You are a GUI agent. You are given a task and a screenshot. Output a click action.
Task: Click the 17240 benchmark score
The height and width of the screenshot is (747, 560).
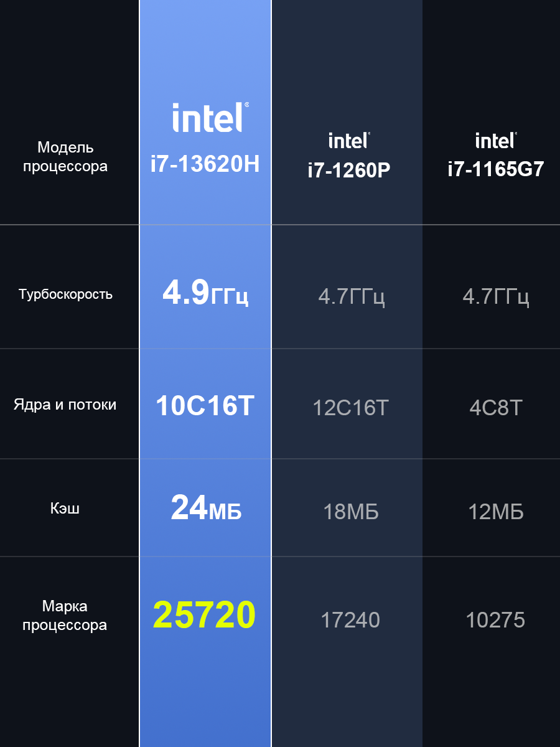pos(350,620)
